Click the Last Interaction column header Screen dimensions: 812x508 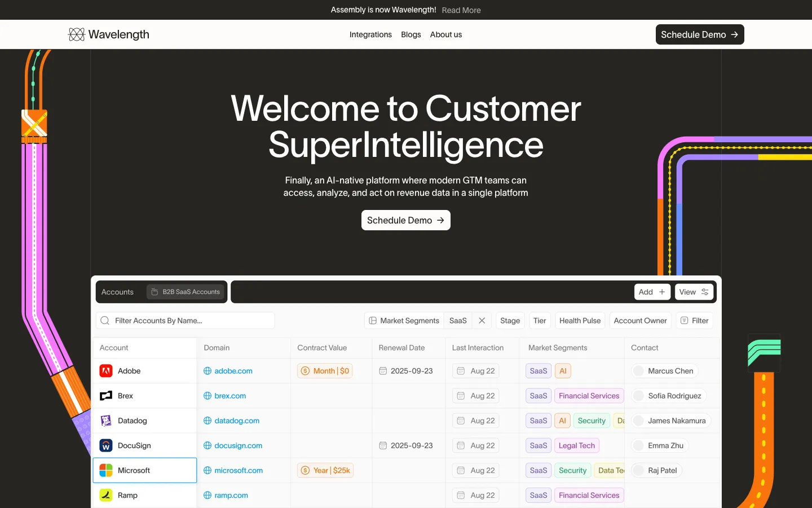point(478,348)
